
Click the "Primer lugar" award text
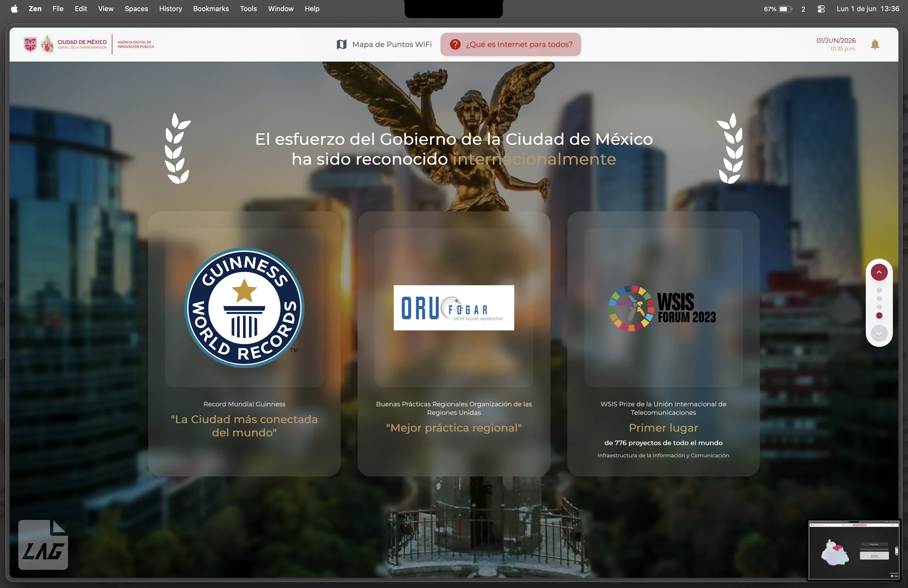663,428
